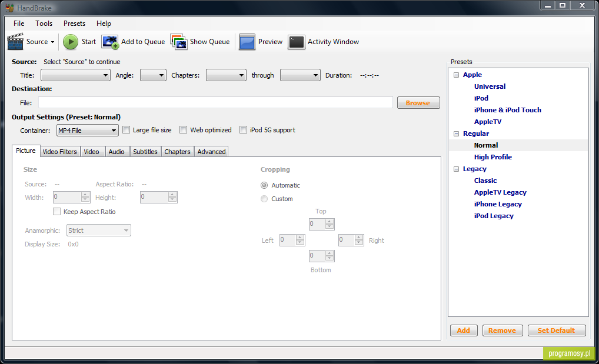Open the Chapters start dropdown
This screenshot has width=599, height=364.
coord(226,75)
